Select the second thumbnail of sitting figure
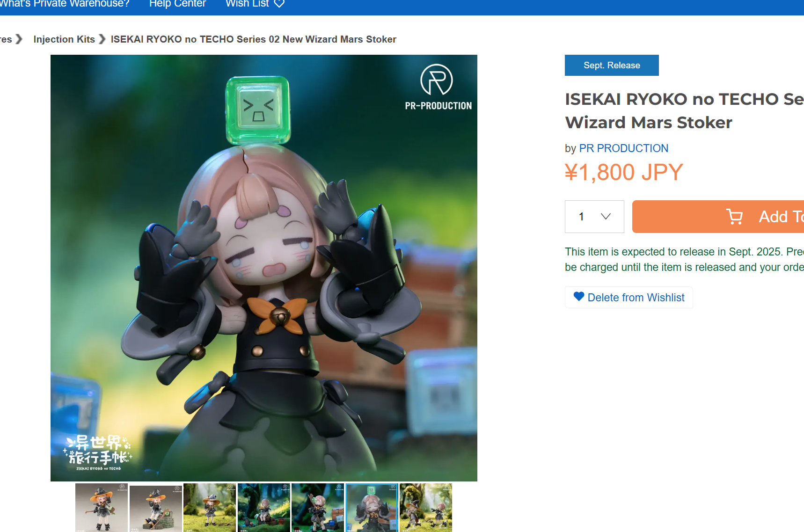 156,508
